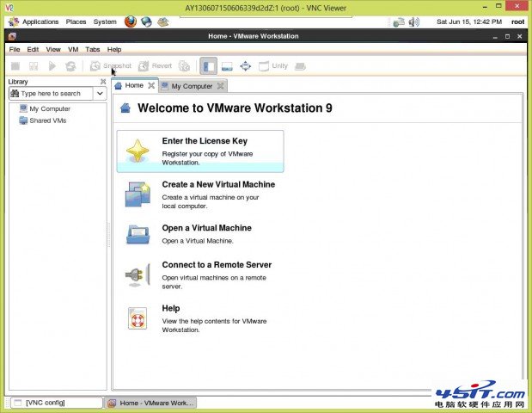Click the Unity toolbar button
Image resolution: width=532 pixels, height=413 pixels.
click(273, 66)
